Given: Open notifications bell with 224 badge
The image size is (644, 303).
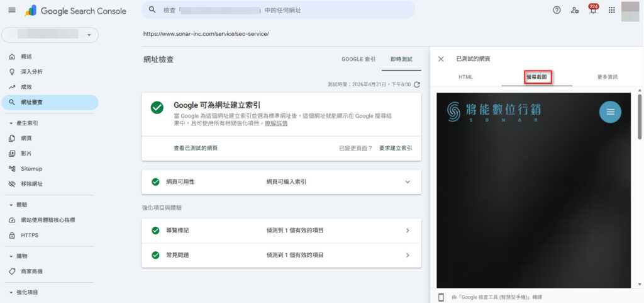Looking at the screenshot, I should tap(593, 9).
